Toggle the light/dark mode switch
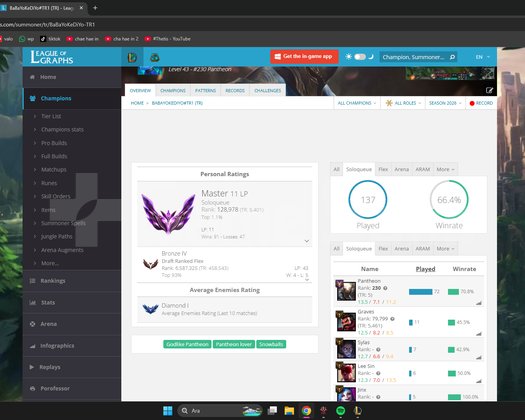Screen dimensions: 525x420 360,57
